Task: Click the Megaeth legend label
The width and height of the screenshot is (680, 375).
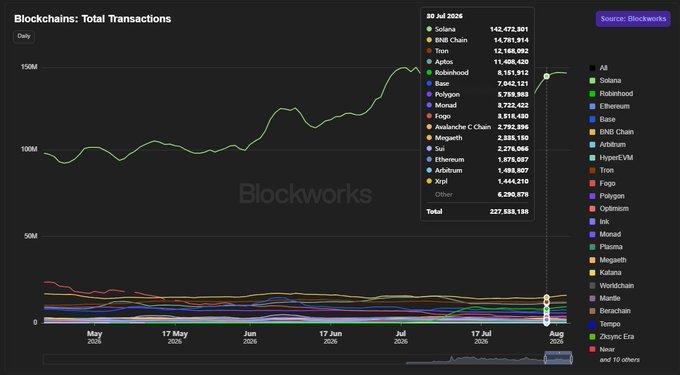Action: tap(613, 260)
